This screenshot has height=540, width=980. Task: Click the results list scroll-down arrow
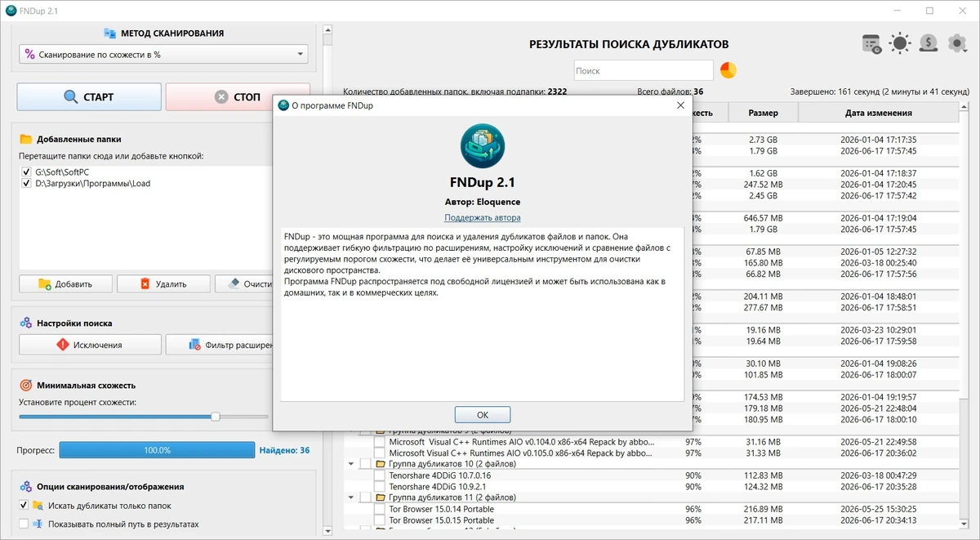[x=965, y=523]
